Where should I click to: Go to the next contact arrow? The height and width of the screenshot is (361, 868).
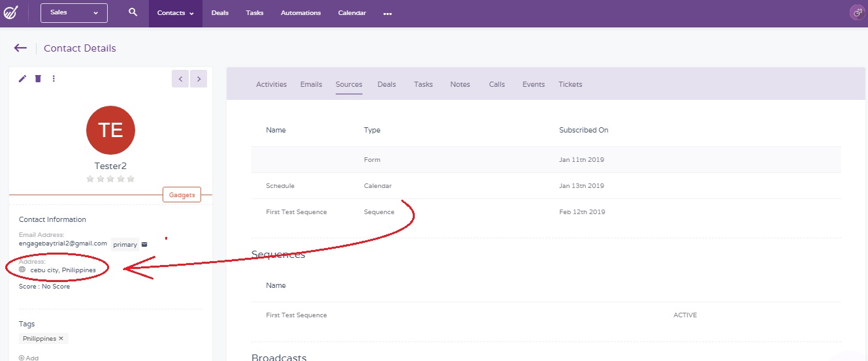click(199, 79)
